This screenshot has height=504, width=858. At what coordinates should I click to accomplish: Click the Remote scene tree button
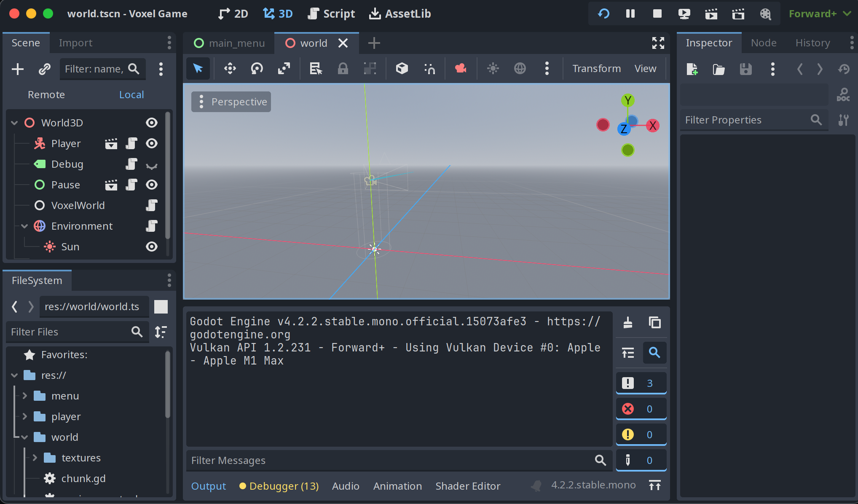[x=46, y=95]
